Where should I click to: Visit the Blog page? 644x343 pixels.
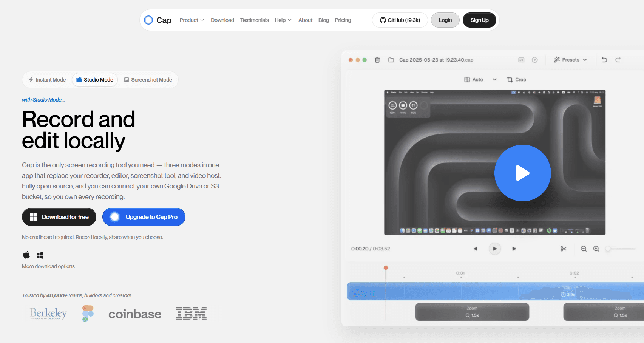click(x=324, y=20)
